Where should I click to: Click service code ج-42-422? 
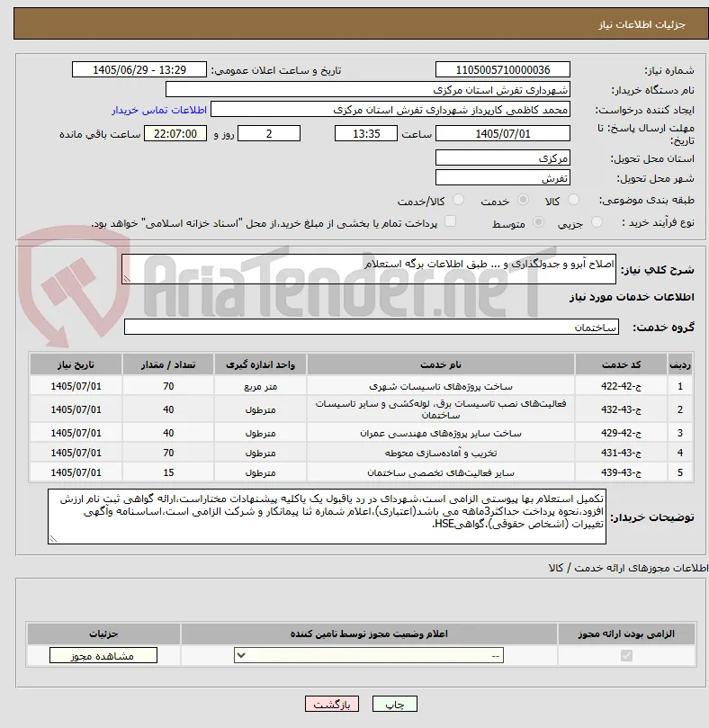[621, 386]
